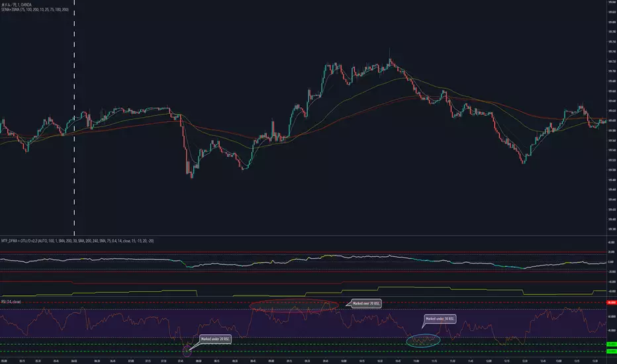Click the 13:00 label on the time axis
617x364 pixels.
click(x=559, y=361)
